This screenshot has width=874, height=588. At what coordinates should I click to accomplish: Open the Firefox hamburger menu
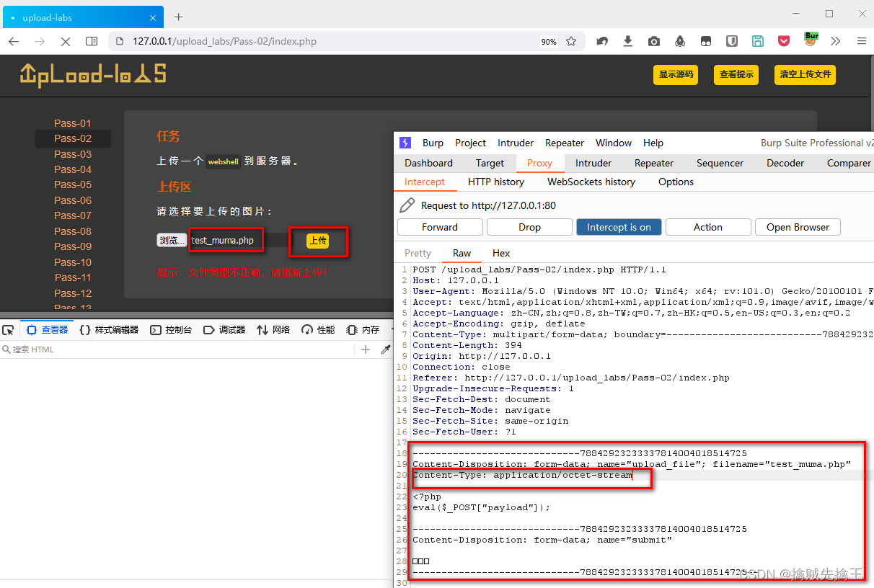pos(862,41)
